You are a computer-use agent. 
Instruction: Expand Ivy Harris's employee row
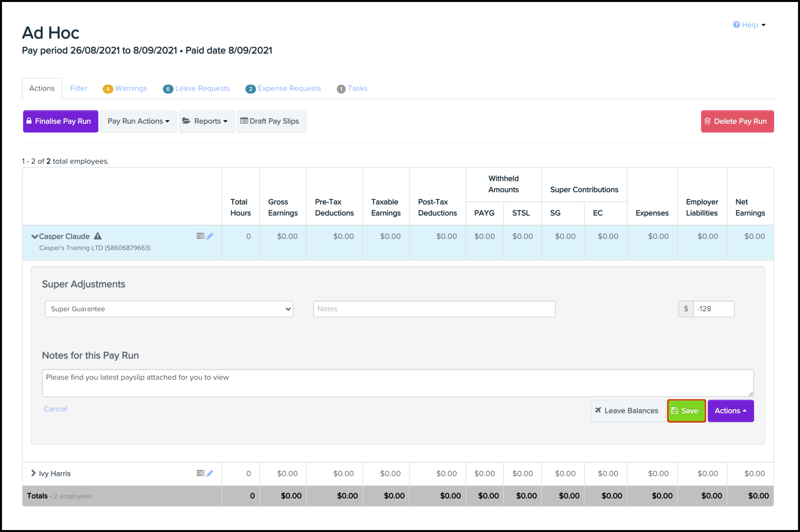[x=33, y=473]
